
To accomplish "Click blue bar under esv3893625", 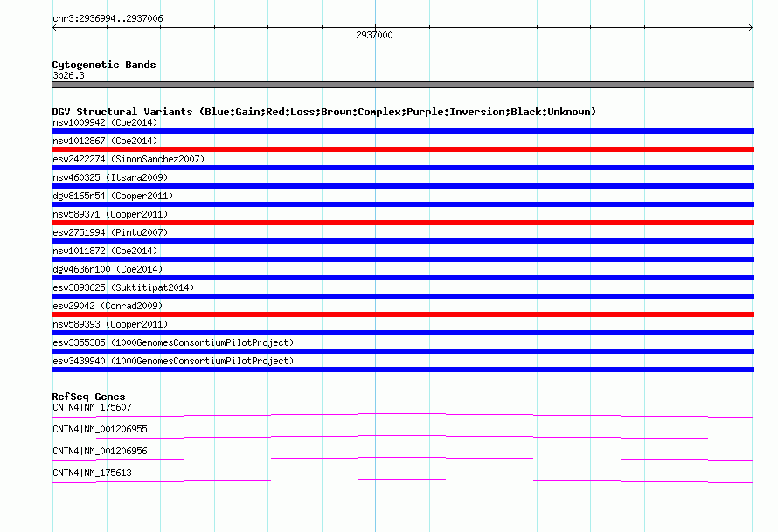I will [x=402, y=296].
